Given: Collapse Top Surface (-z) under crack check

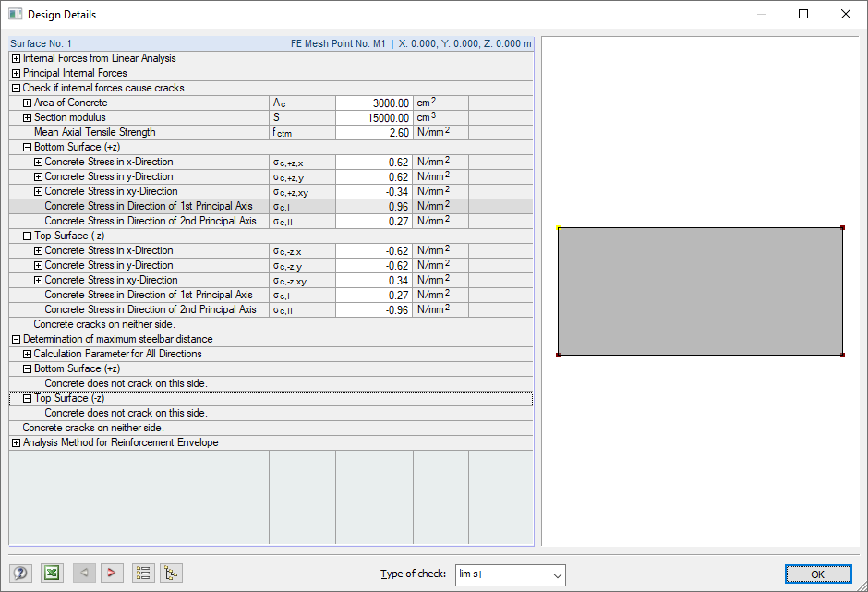Looking at the screenshot, I should pyautogui.click(x=27, y=236).
